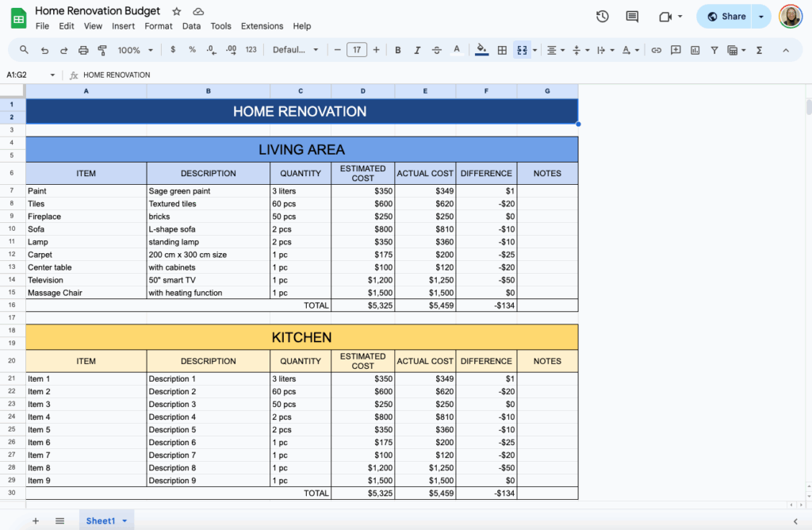Open the zoom level dropdown

coord(135,49)
